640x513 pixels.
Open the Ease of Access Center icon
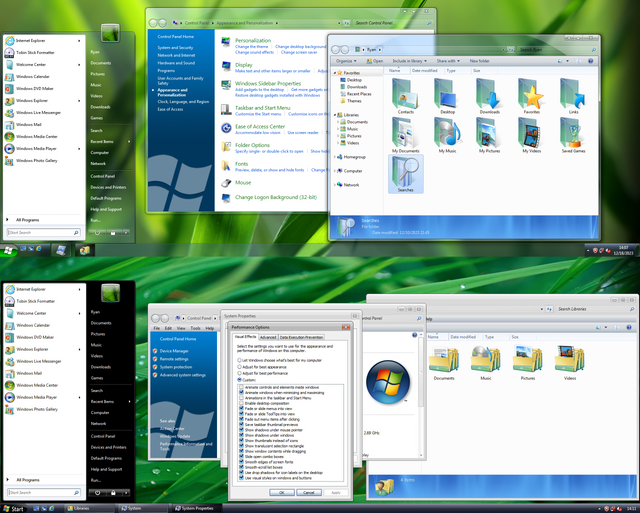[x=226, y=128]
